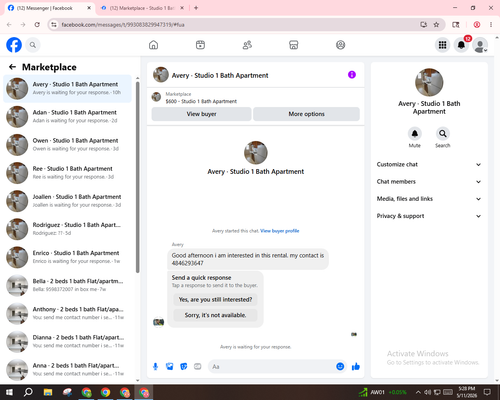The height and width of the screenshot is (400, 500).
Task: Open the grid Menu icon
Action: [442, 45]
